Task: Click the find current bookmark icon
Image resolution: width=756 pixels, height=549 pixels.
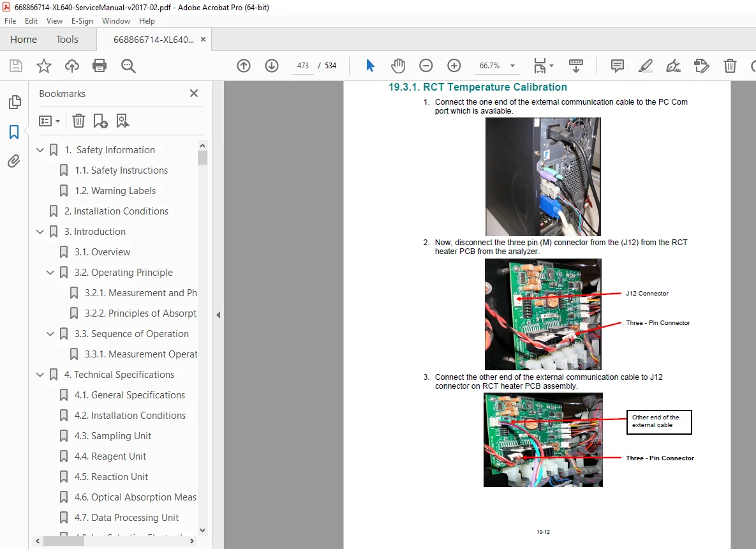Action: [122, 121]
